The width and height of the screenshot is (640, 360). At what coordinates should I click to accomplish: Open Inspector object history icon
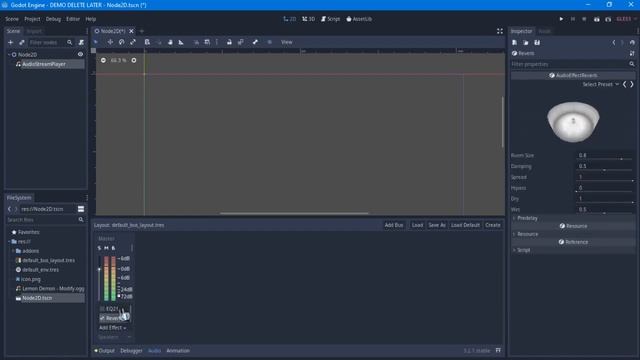pyautogui.click(x=632, y=42)
